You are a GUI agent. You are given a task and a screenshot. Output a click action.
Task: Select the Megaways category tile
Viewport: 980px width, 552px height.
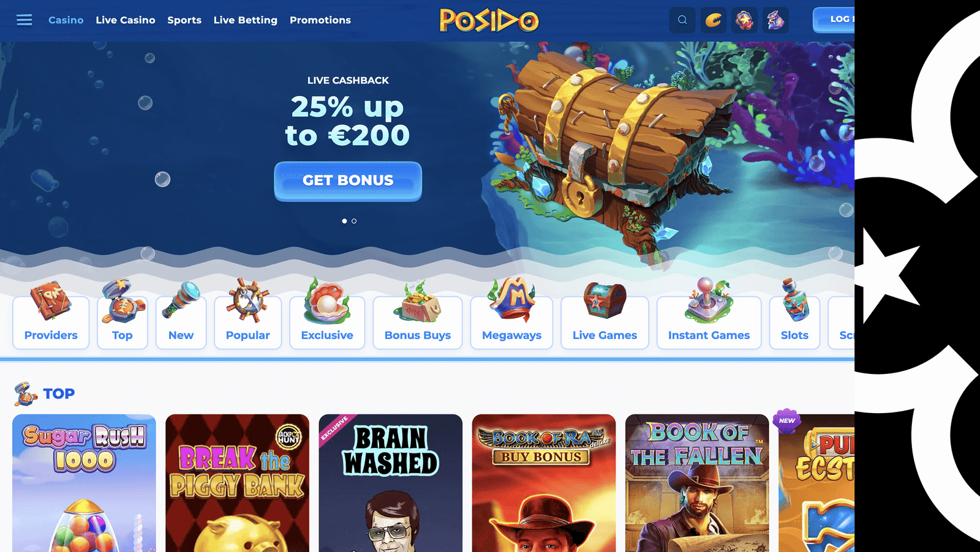click(511, 315)
